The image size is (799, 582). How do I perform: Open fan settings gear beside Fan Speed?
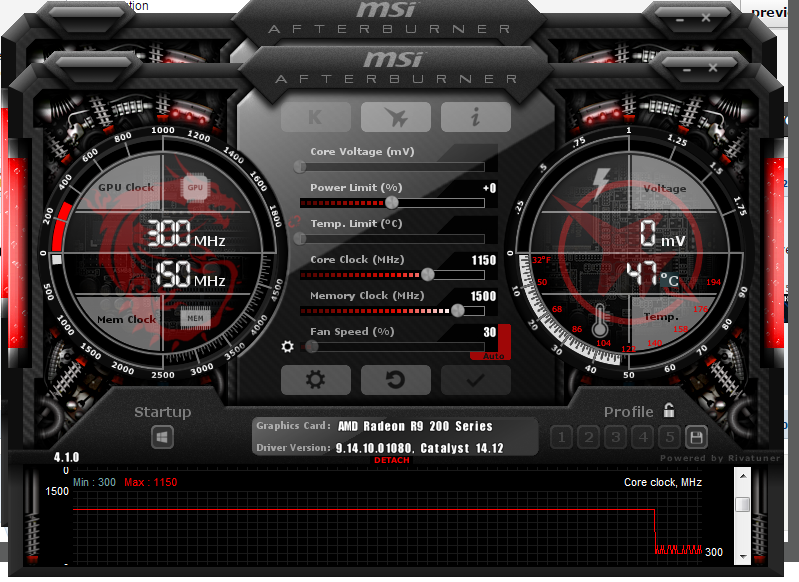click(x=287, y=347)
